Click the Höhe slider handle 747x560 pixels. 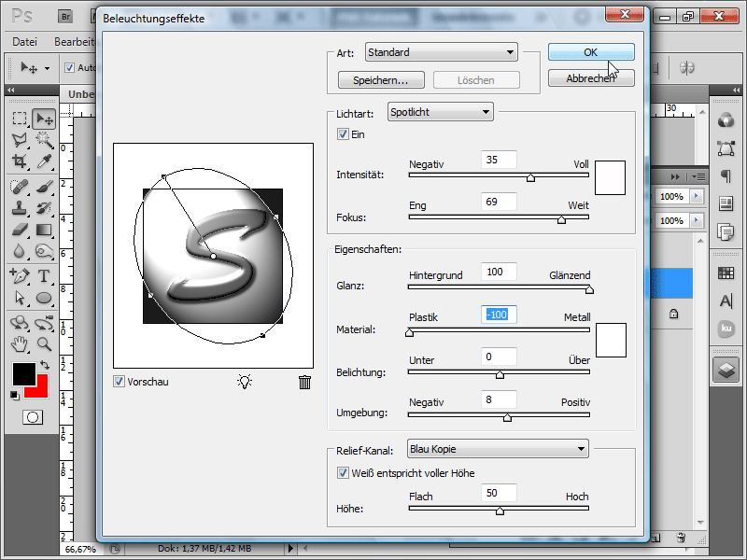pyautogui.click(x=500, y=511)
